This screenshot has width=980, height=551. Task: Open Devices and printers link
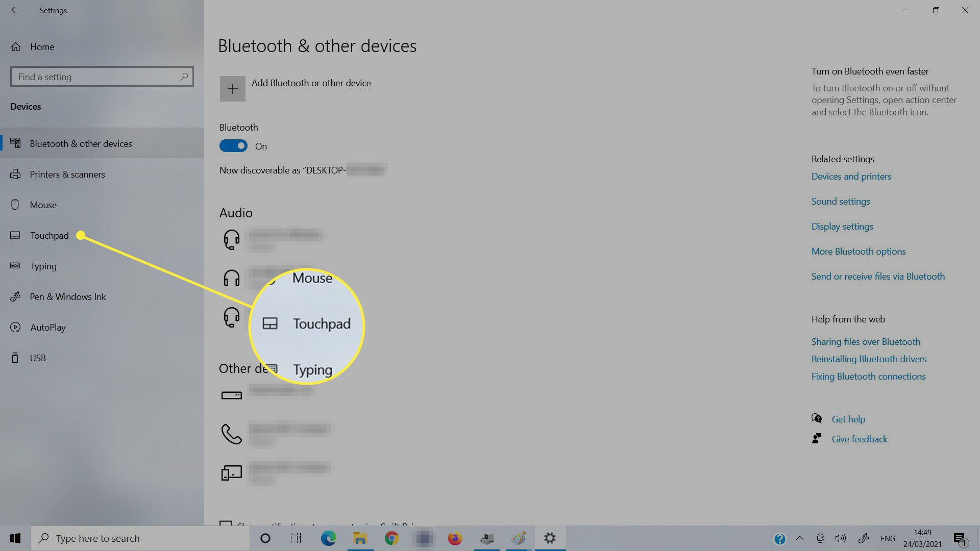851,176
